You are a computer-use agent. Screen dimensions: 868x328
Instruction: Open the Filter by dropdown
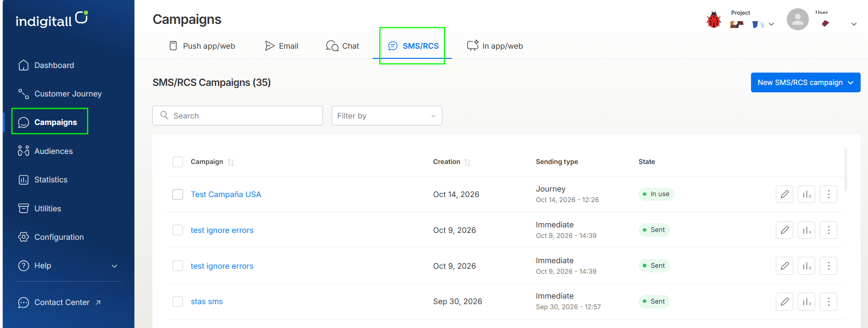[387, 116]
